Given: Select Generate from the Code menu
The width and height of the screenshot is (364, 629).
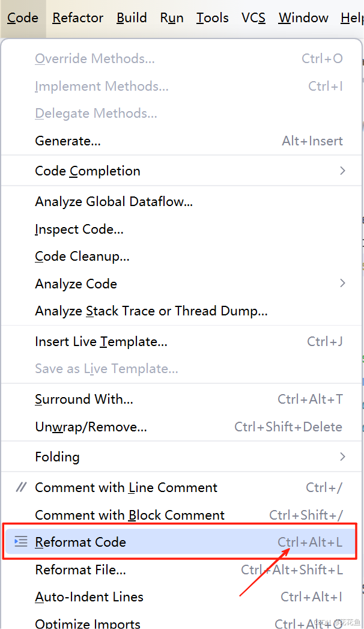Looking at the screenshot, I should pos(67,141).
